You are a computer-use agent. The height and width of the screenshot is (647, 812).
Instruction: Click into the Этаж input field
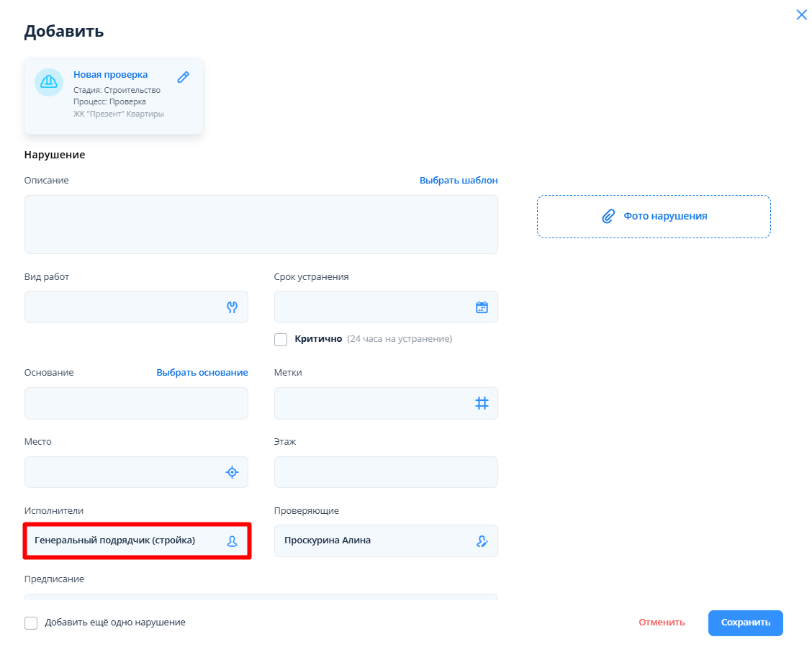pos(386,472)
